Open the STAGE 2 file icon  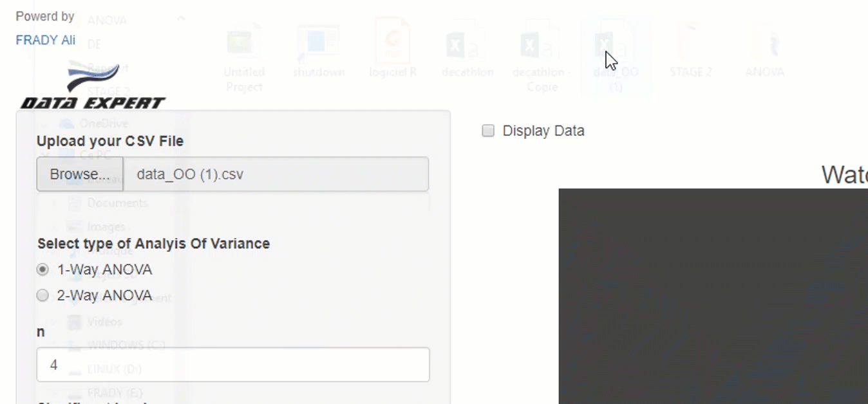click(690, 45)
